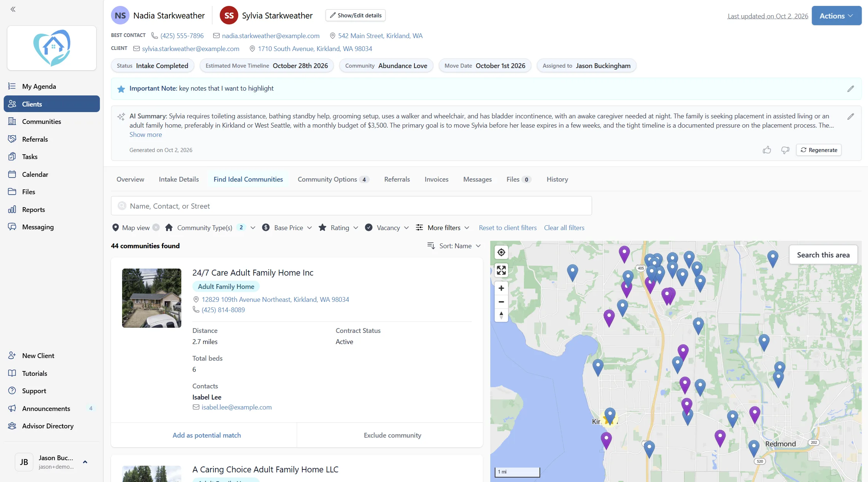Regenerate the AI Summary
The image size is (868, 482).
point(819,150)
